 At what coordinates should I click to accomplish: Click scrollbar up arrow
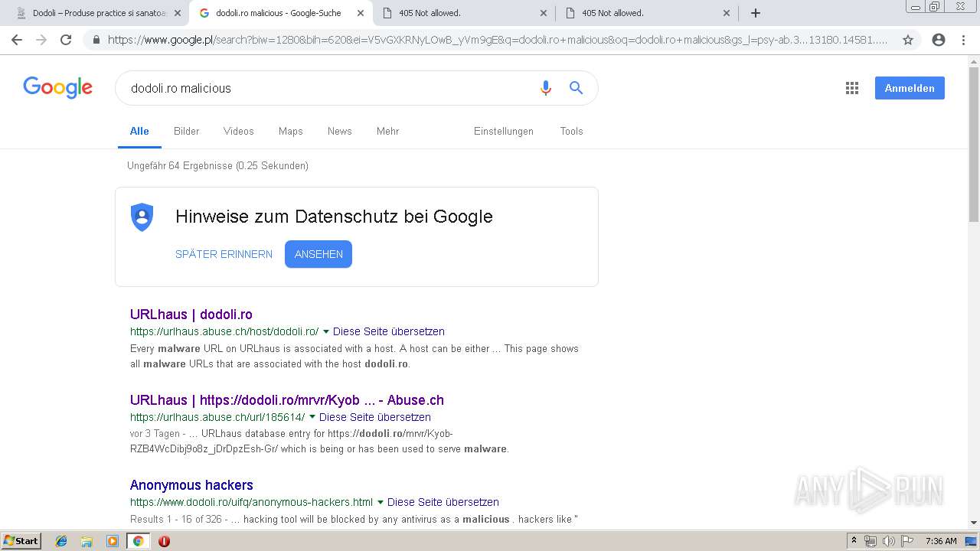[x=974, y=61]
